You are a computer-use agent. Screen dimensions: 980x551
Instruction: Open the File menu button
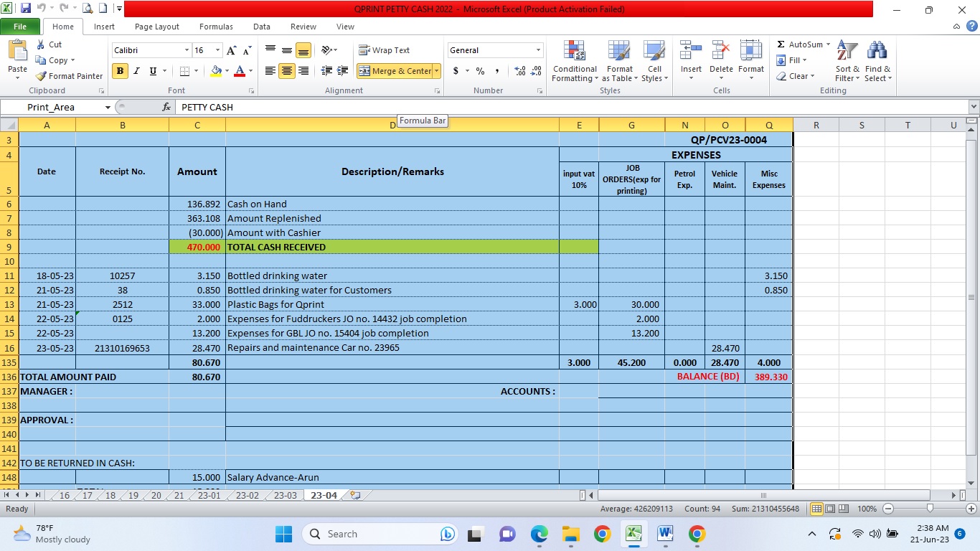(20, 27)
